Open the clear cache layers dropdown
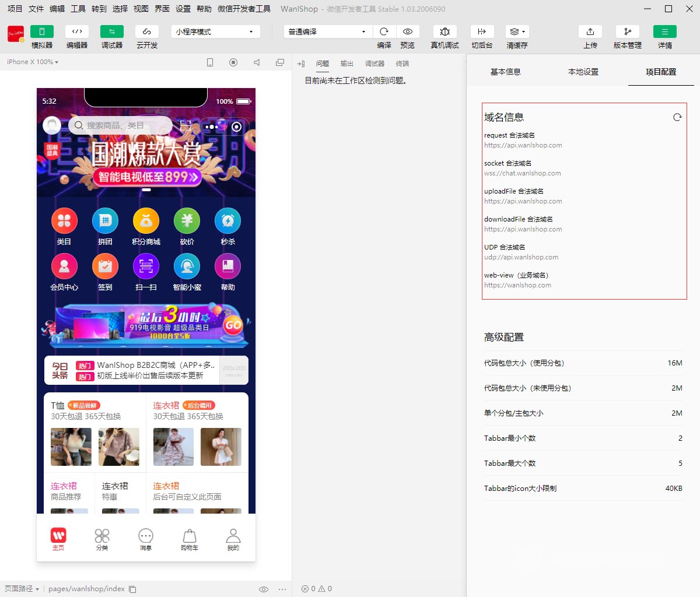Viewport: 700px width, 597px height. click(x=517, y=31)
